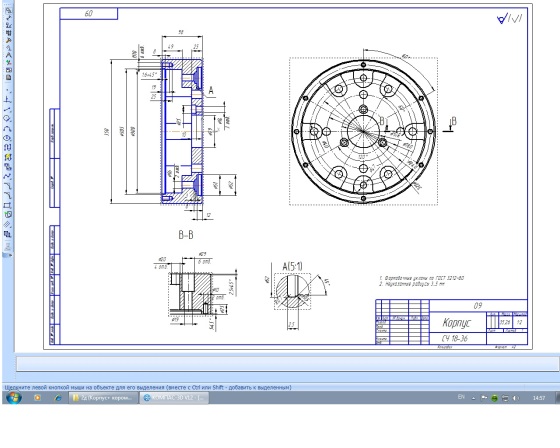Open the Geometry panel on the compact toolbar

click(x=8, y=11)
